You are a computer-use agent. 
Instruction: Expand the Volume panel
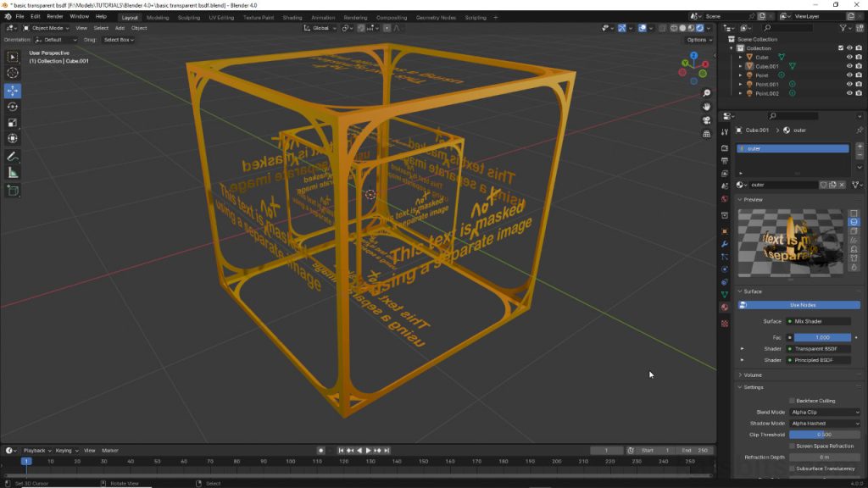coord(753,374)
